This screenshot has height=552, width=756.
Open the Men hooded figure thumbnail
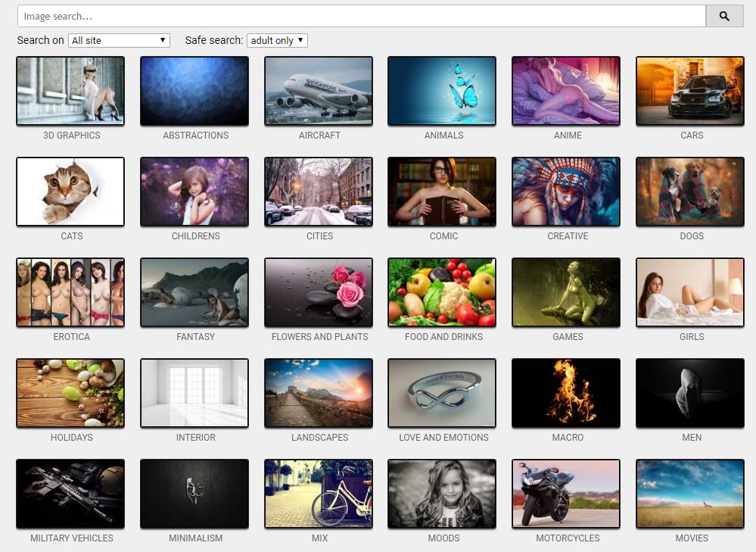690,393
